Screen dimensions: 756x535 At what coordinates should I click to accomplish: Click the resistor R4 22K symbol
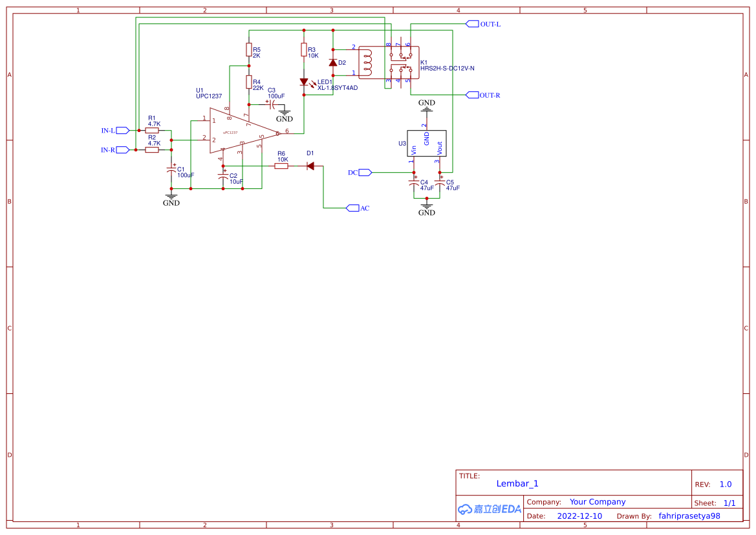[x=249, y=83]
